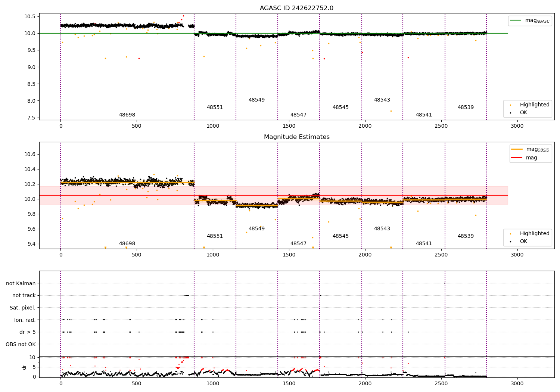Click the 10.6 y-axis tick in middle plot
Image resolution: width=560 pixels, height=392 pixels.
pos(30,154)
